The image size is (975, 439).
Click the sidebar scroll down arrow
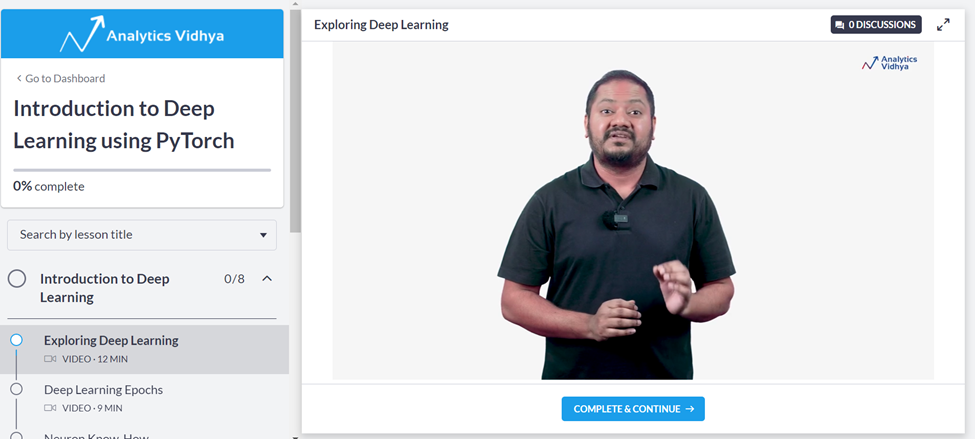[295, 435]
